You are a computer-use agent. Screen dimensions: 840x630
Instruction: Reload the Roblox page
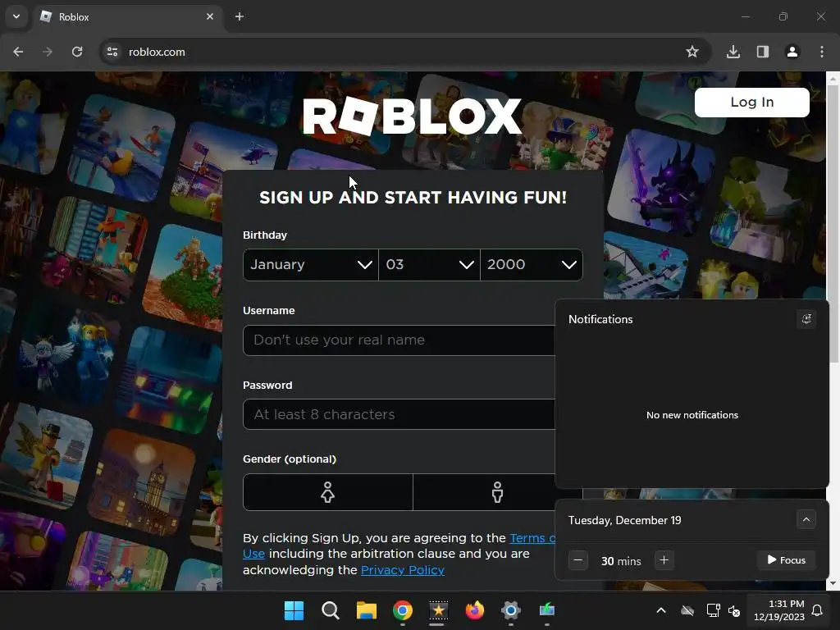tap(77, 52)
